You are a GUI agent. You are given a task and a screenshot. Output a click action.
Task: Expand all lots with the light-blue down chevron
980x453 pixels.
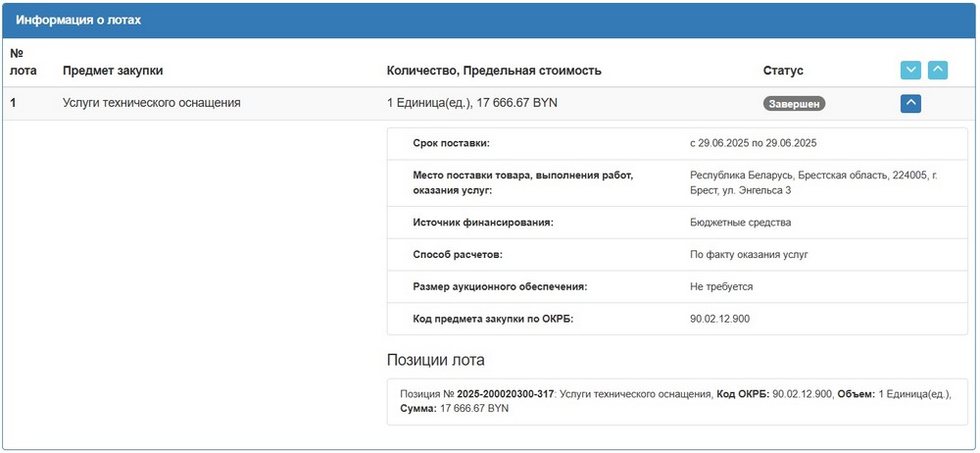pos(910,70)
